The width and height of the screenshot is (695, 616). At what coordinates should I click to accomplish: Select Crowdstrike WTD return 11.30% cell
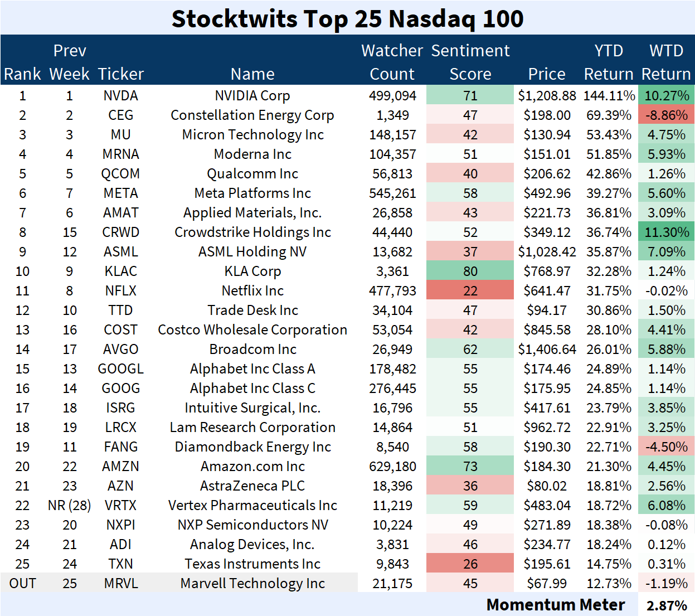pyautogui.click(x=667, y=232)
